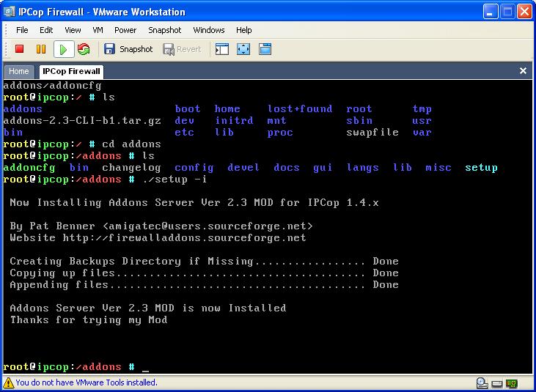Enter full screen mode icon
The width and height of the screenshot is (536, 392).
click(243, 49)
